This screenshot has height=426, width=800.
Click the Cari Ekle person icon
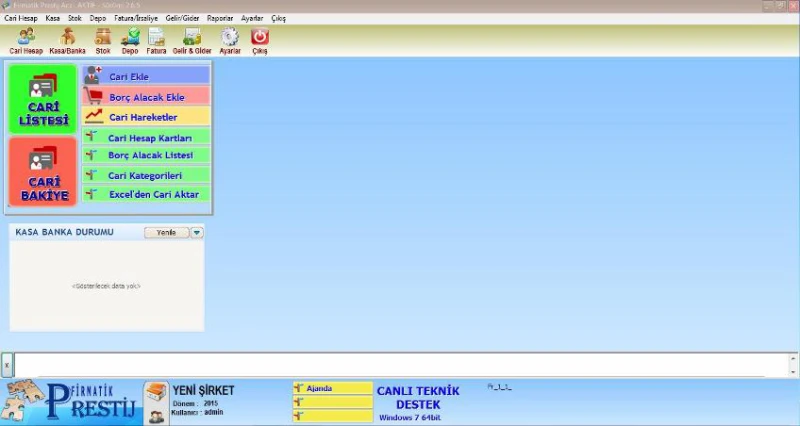[93, 76]
